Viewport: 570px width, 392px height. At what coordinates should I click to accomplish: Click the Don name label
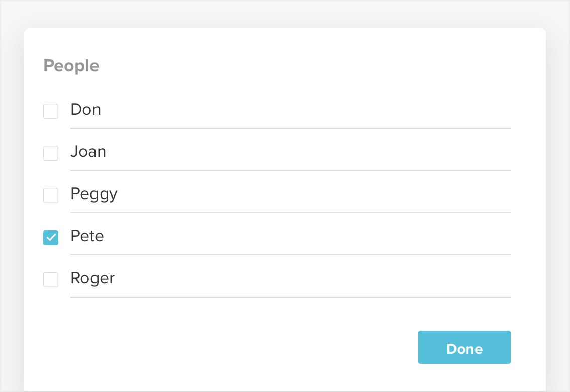(x=85, y=110)
